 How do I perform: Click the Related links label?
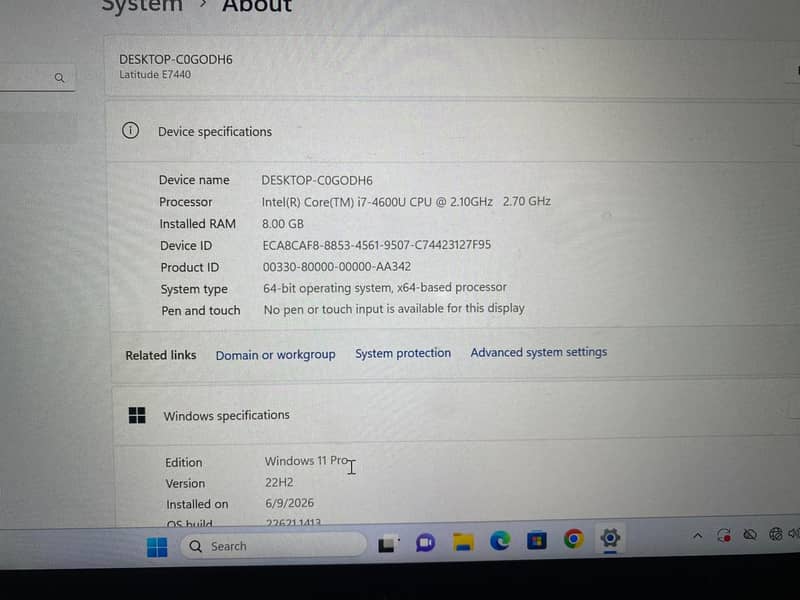(x=161, y=355)
